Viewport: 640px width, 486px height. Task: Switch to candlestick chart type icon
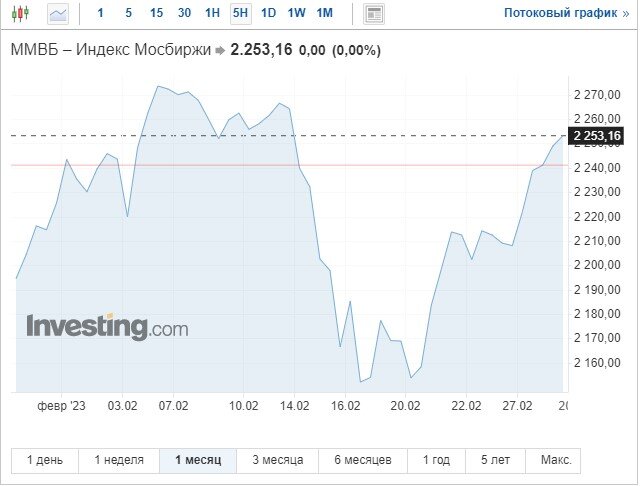click(20, 13)
